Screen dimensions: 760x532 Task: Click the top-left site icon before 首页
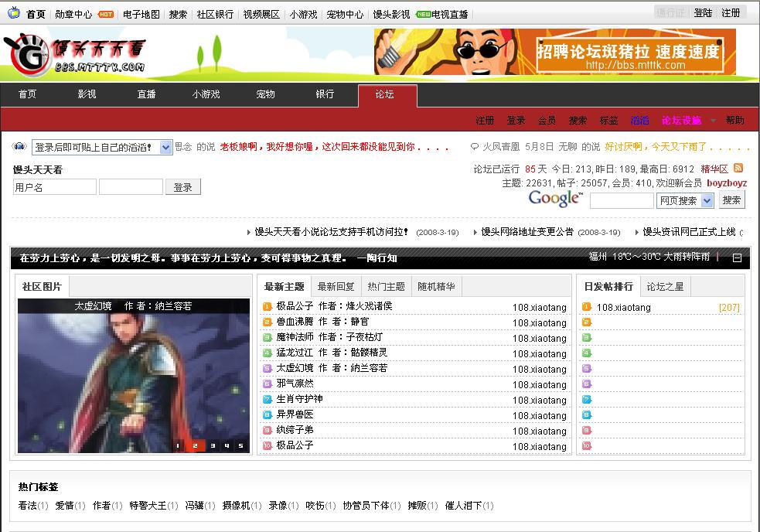(x=14, y=12)
